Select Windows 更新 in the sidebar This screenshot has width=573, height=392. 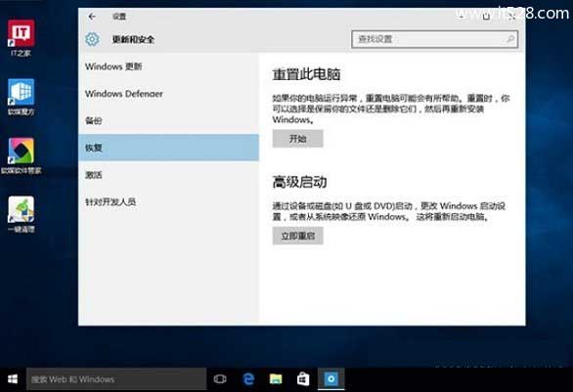click(168, 66)
